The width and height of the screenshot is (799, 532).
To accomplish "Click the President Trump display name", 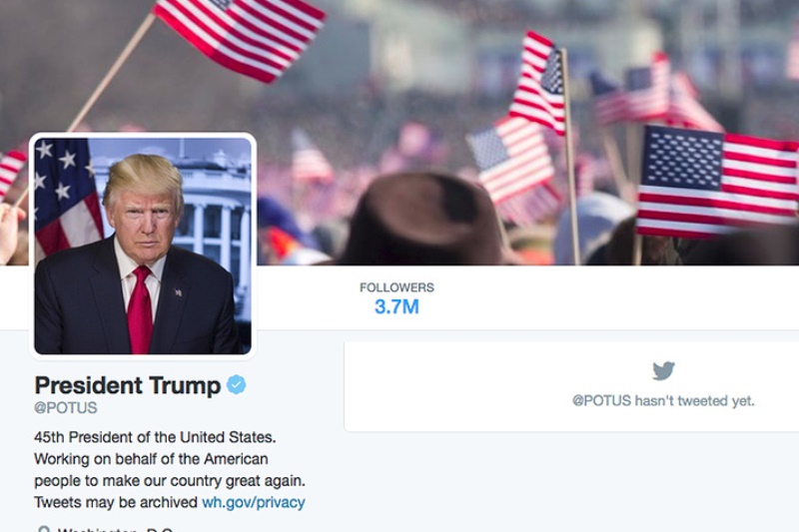I will pos(128,385).
